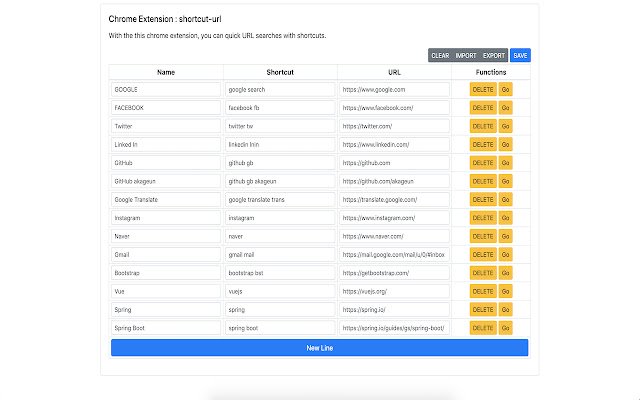This screenshot has width=640, height=400.
Task: Open Twitter with its Go button
Action: coord(505,126)
